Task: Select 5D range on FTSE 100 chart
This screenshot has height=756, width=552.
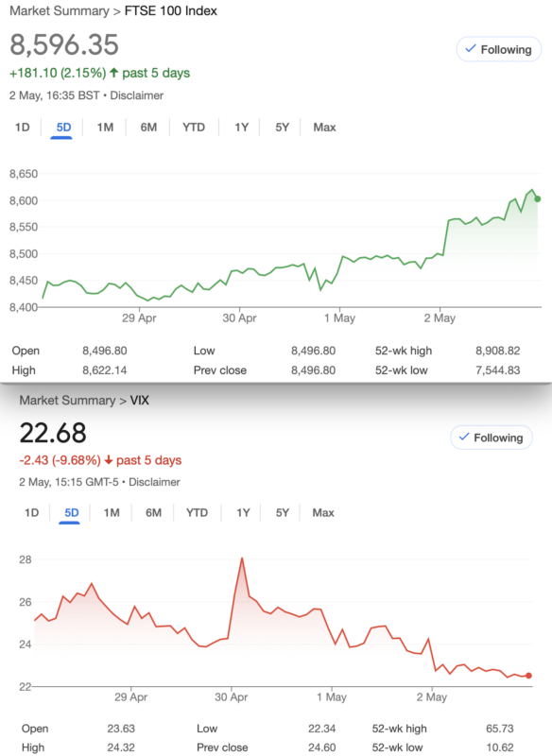Action: pyautogui.click(x=63, y=128)
